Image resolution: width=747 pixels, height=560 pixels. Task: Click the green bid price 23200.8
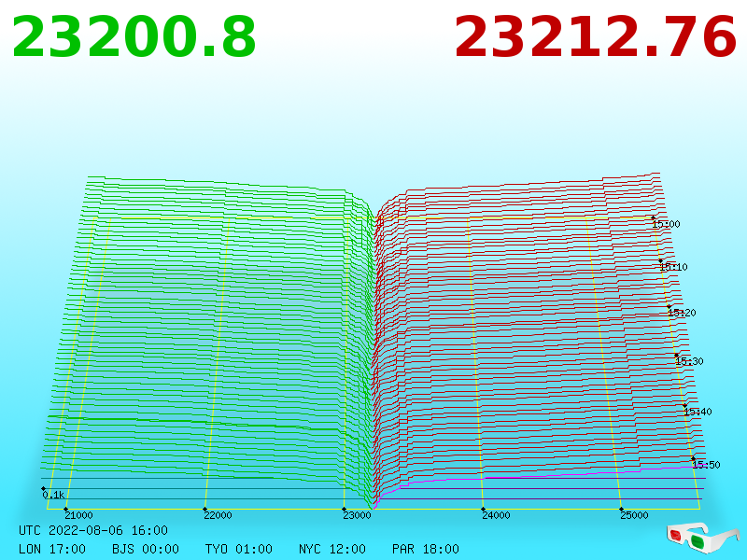134,37
